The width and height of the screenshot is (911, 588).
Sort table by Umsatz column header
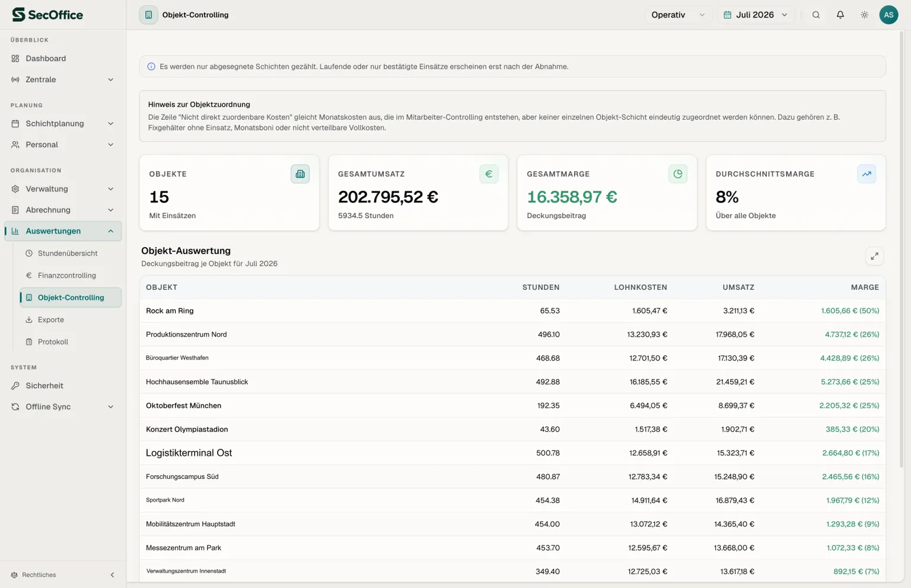click(738, 287)
